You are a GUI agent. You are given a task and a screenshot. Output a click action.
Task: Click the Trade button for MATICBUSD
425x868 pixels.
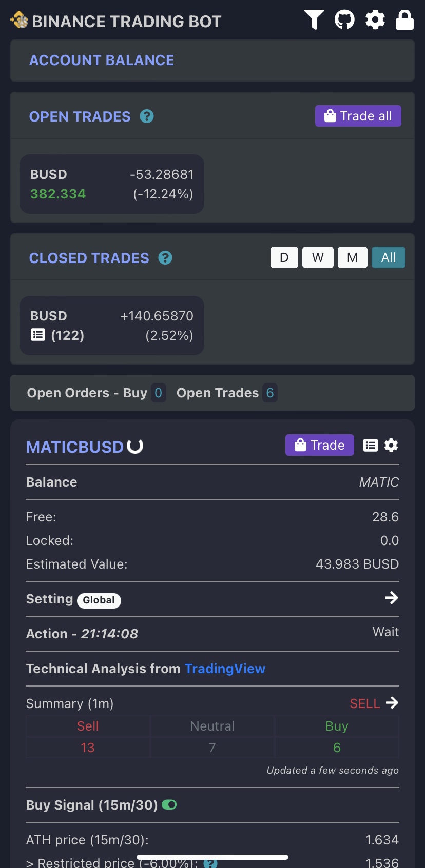click(319, 445)
